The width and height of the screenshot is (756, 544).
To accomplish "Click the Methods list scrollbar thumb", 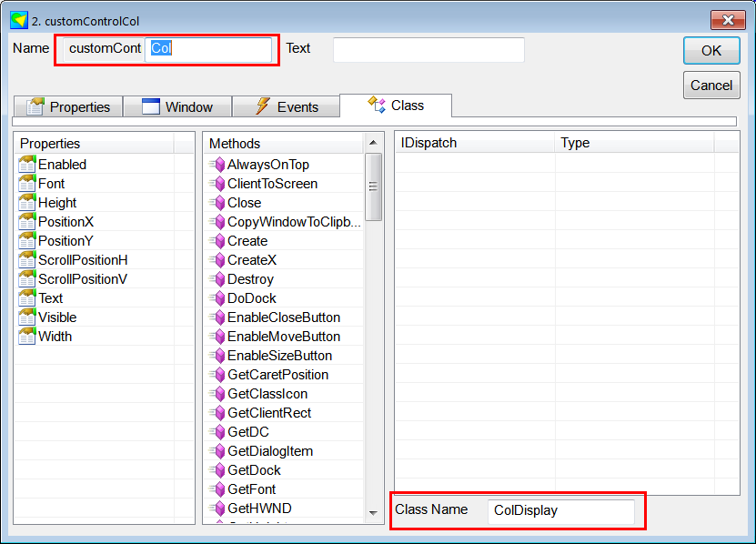I will [x=373, y=186].
